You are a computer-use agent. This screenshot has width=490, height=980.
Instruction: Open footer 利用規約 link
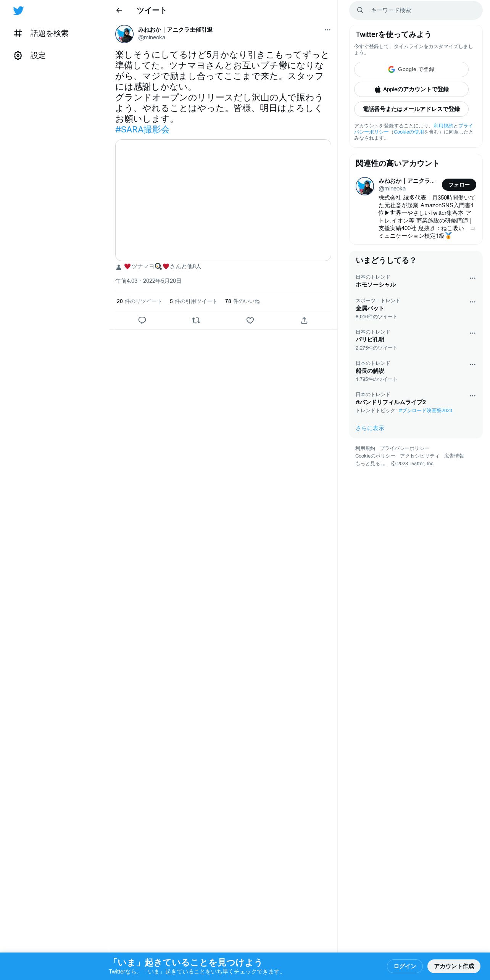(x=365, y=448)
